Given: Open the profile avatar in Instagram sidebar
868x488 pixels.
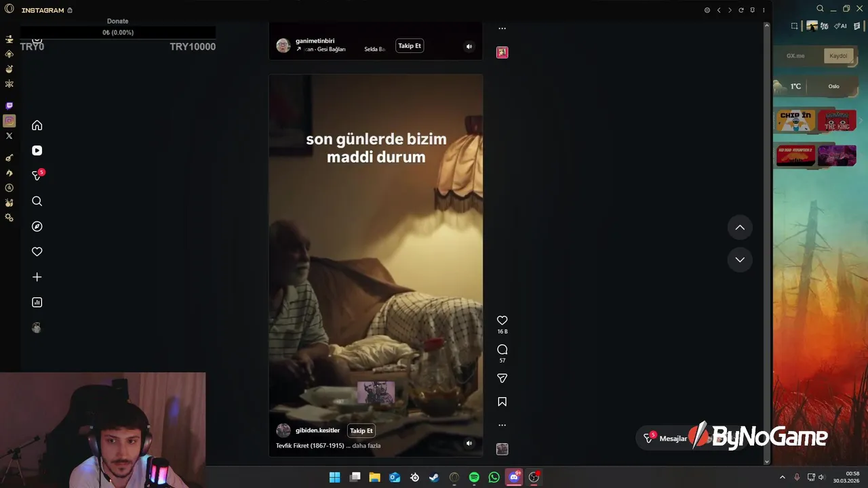Looking at the screenshot, I should (x=37, y=328).
